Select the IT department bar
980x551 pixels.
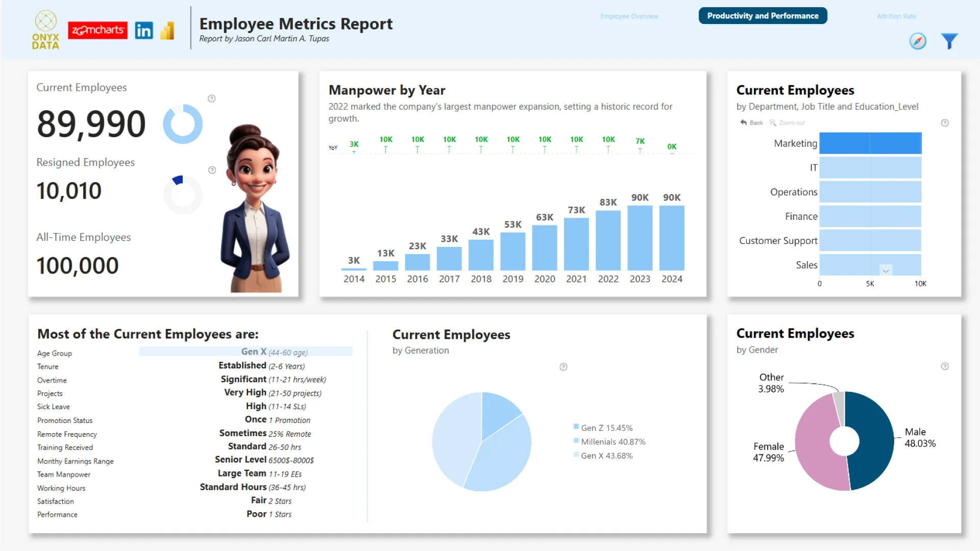(x=870, y=168)
